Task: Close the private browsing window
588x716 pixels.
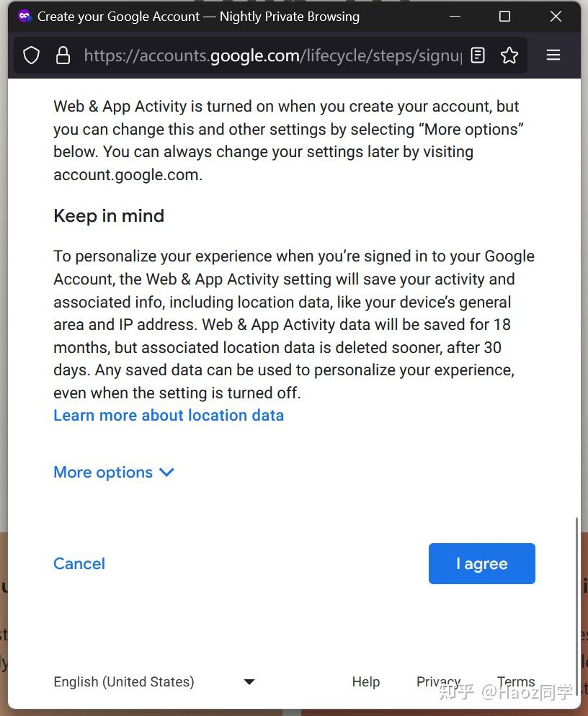Action: pos(556,16)
